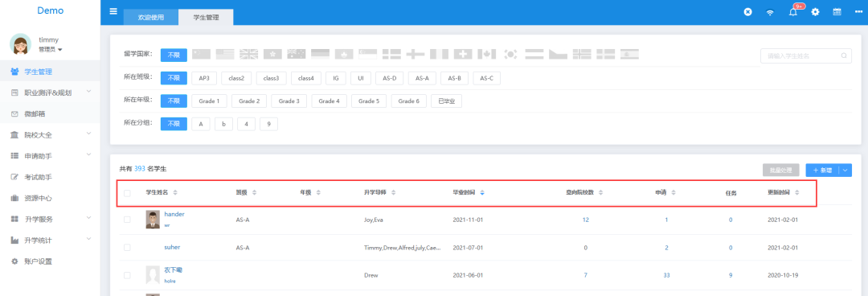
Task: Click the Demo logo text
Action: tap(51, 10)
